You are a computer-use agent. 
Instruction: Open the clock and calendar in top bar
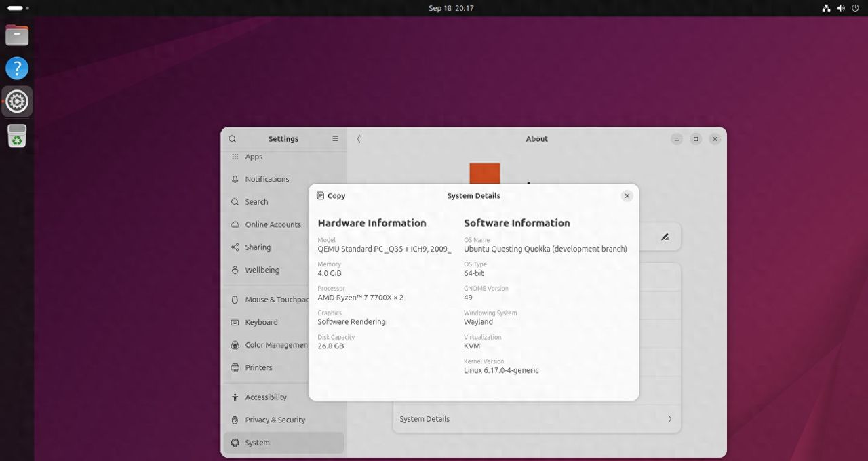[450, 8]
